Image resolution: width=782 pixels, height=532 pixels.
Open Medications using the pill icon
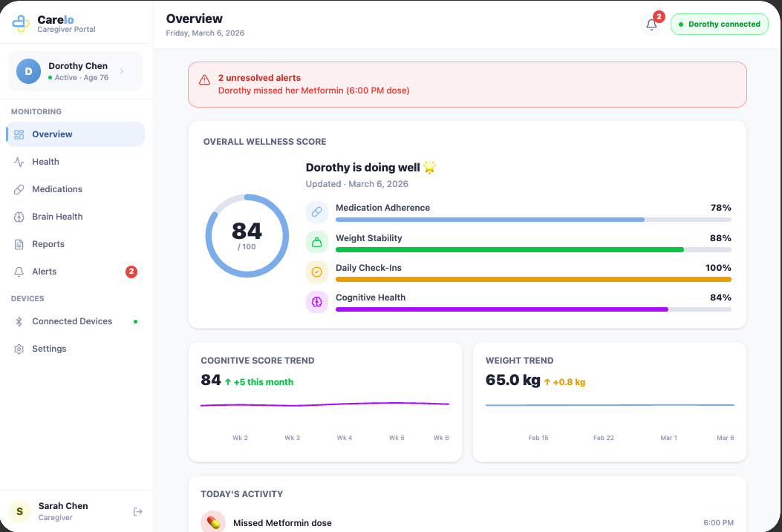pyautogui.click(x=20, y=189)
